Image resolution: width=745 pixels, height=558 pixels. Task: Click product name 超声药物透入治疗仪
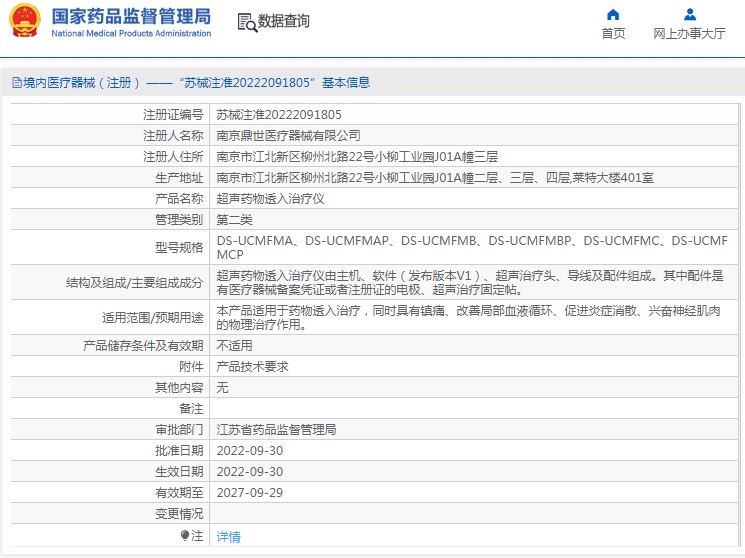tap(270, 199)
